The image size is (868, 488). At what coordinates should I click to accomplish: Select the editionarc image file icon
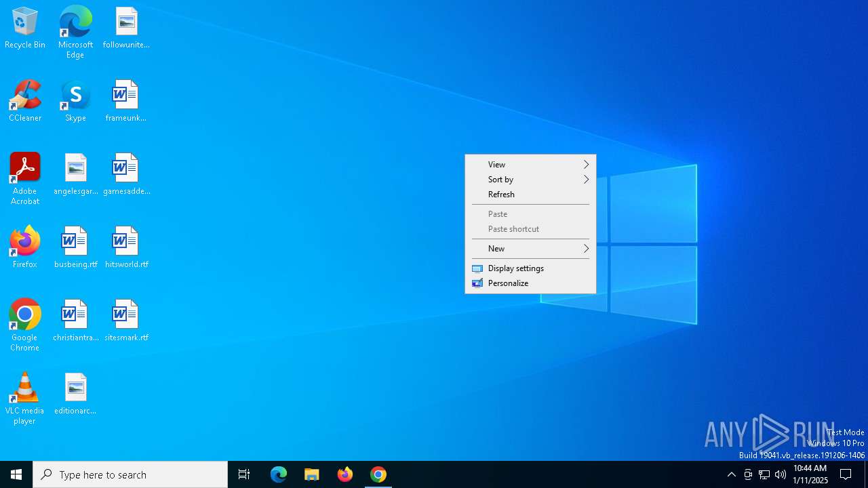[x=75, y=394]
